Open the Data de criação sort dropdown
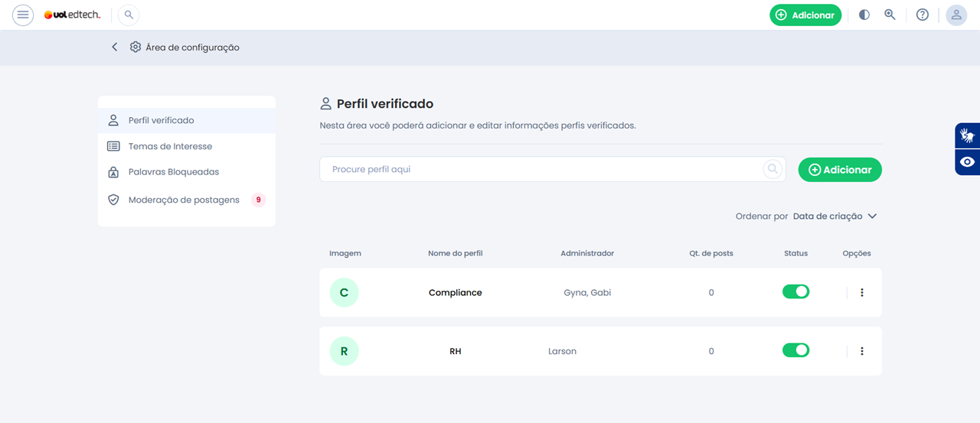The image size is (980, 423). pos(835,216)
